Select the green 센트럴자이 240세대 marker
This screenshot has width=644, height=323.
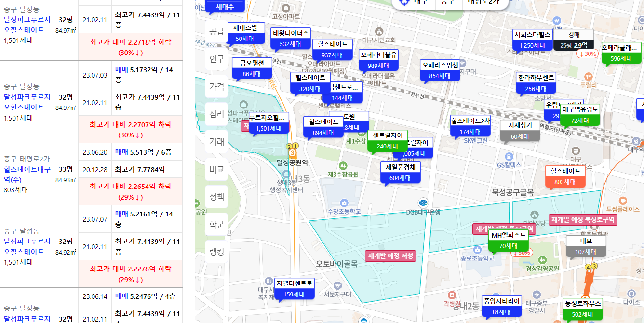coord(387,141)
